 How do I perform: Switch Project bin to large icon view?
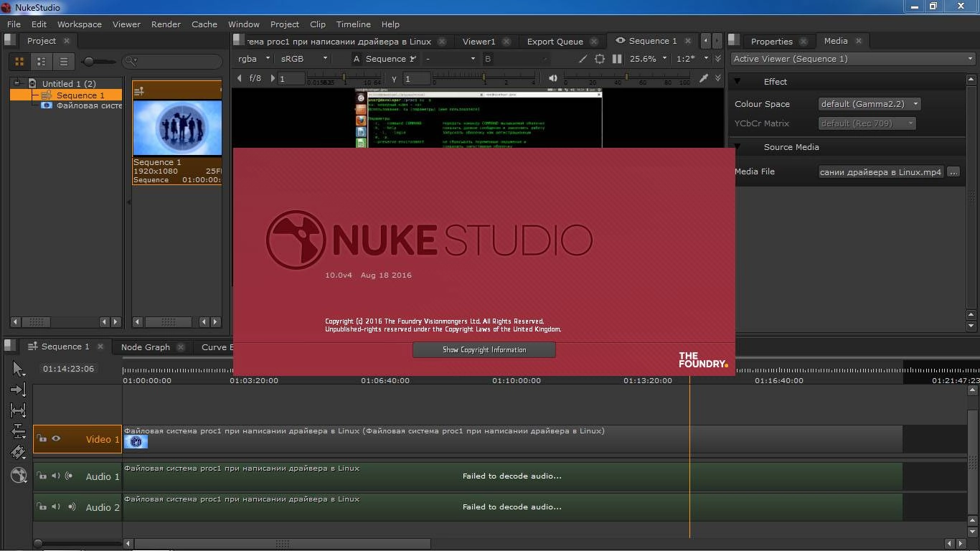click(19, 62)
